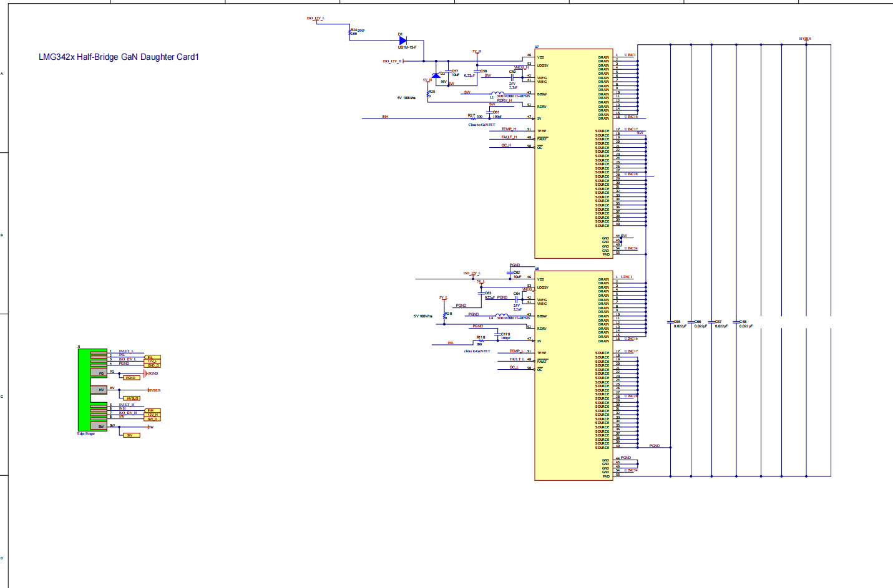Click the FAULT_L net label on J1
Viewport: 893px width, 588px height.
[x=127, y=351]
